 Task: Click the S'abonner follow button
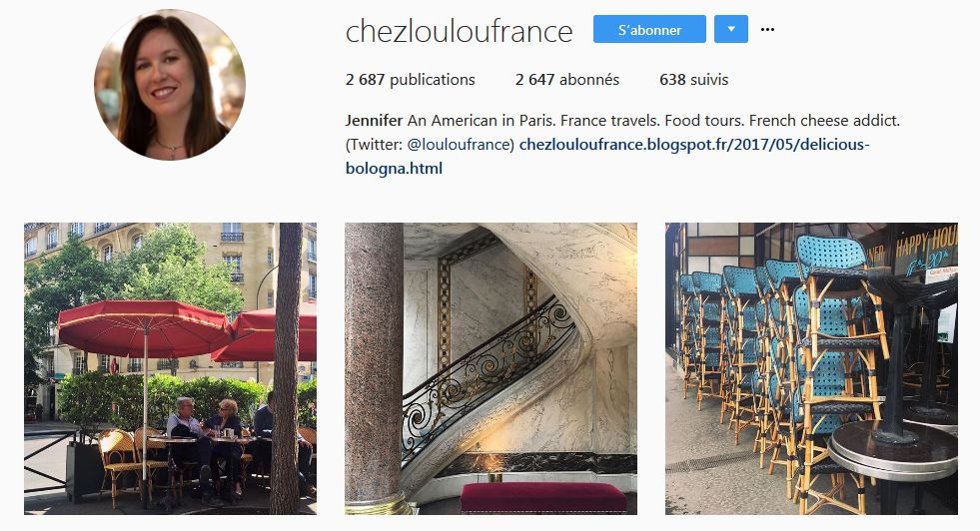click(649, 29)
